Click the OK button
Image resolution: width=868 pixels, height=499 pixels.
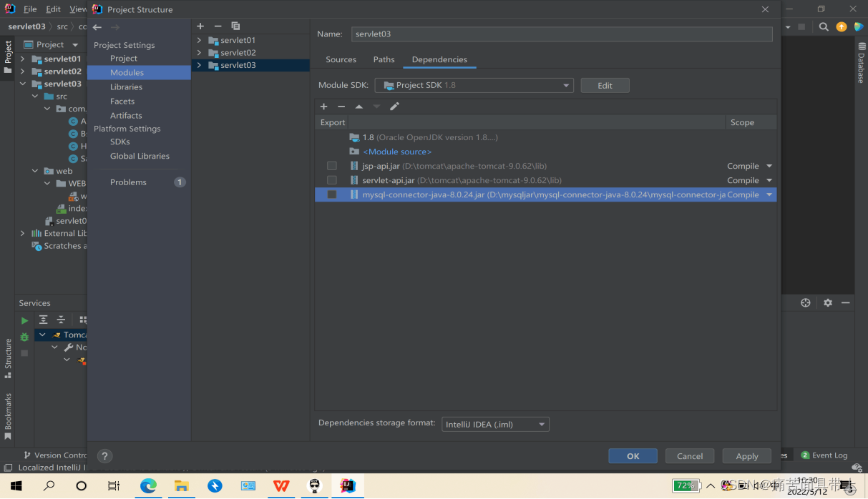coord(633,456)
